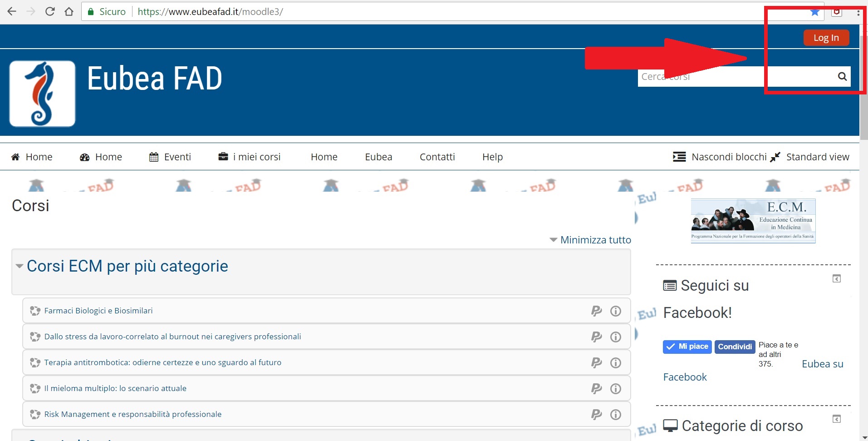
Task: Click the red extension icon in toolbar
Action: pyautogui.click(x=837, y=12)
